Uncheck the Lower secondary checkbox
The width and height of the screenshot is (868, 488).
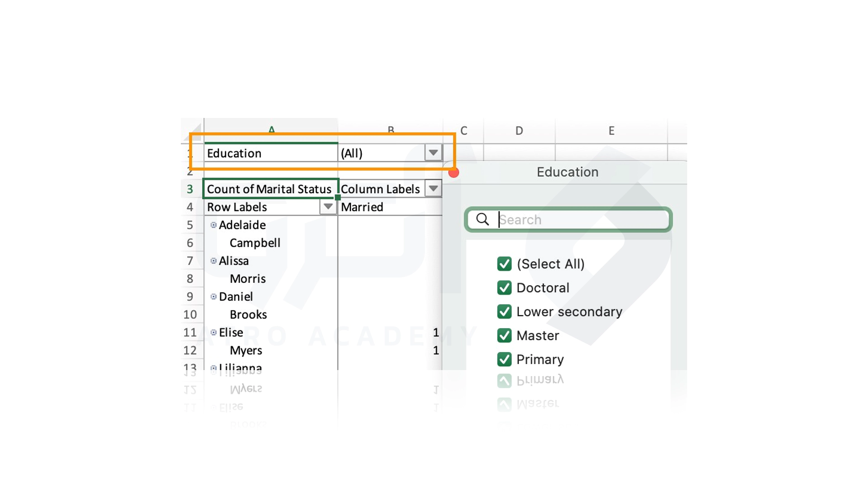click(505, 312)
